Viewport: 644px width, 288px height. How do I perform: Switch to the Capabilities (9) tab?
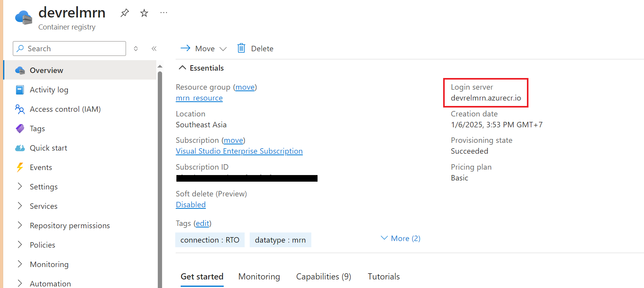[x=324, y=276]
